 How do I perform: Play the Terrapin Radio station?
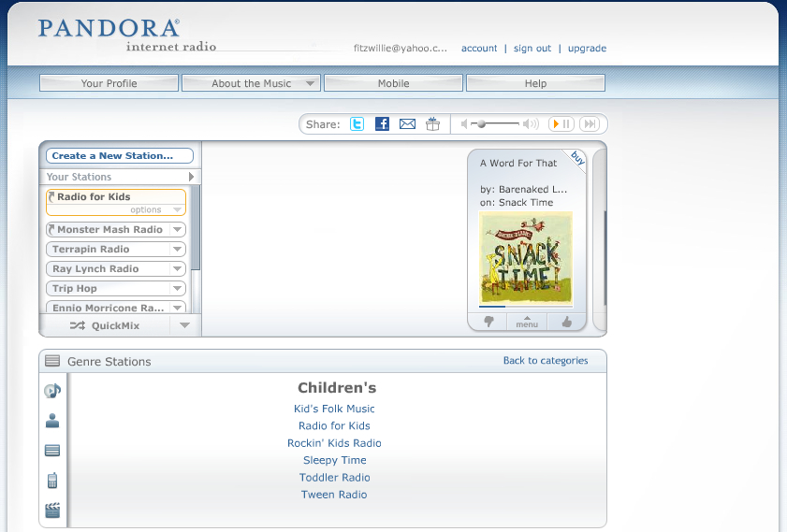click(x=91, y=250)
